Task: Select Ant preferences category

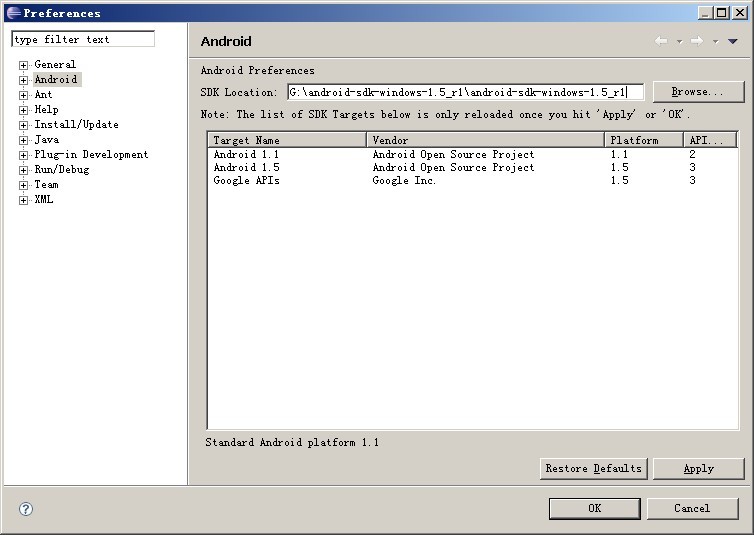Action: coord(43,95)
